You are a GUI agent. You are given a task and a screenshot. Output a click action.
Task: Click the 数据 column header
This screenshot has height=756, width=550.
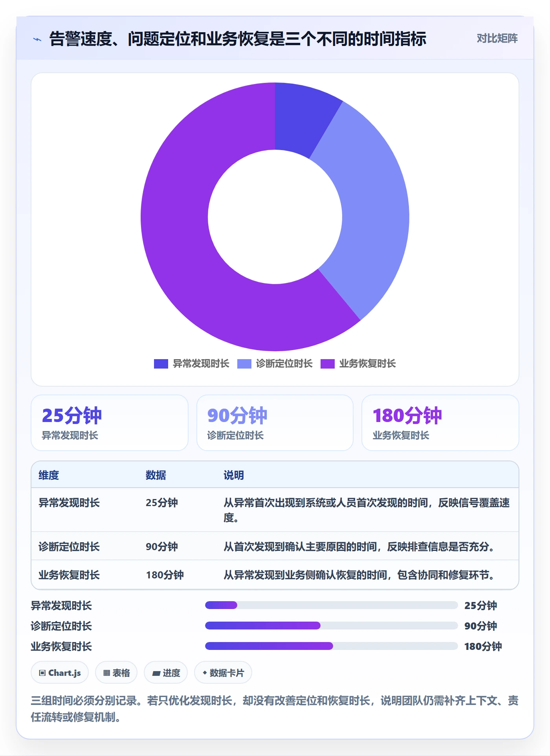click(156, 475)
